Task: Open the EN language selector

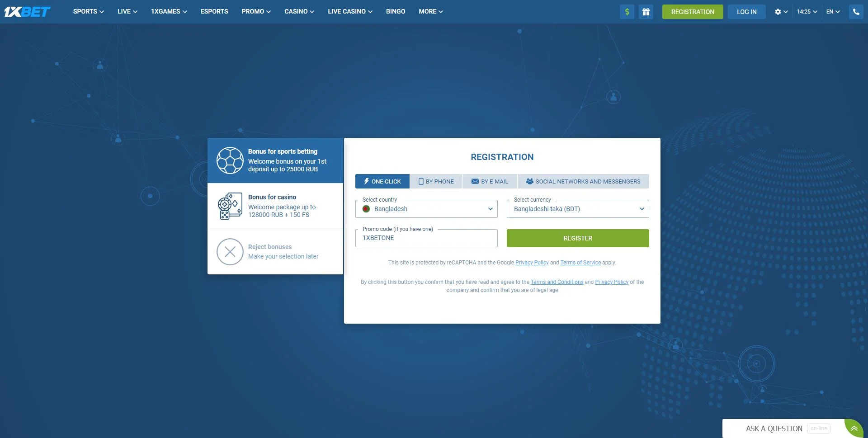Action: point(833,12)
